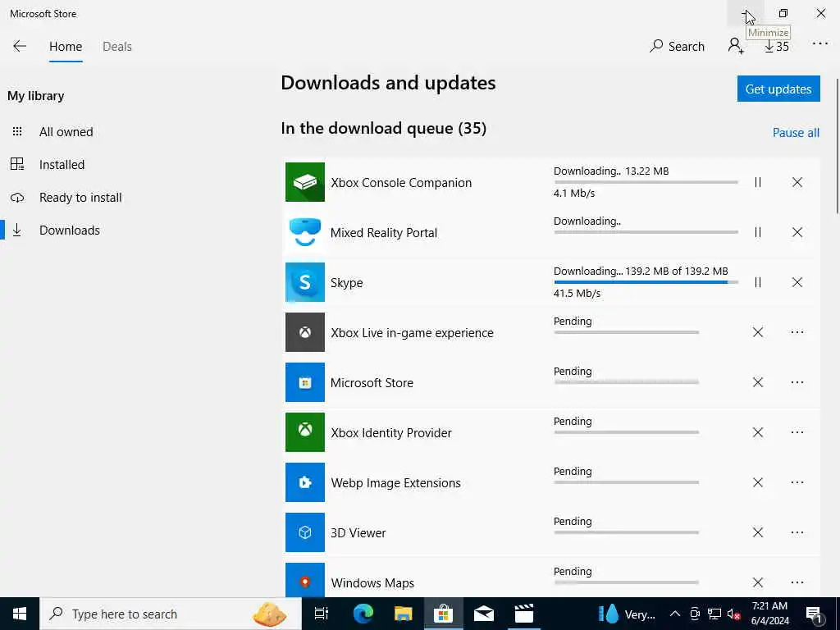Open downloads indicator showing 35
The image size is (840, 630).
click(776, 47)
